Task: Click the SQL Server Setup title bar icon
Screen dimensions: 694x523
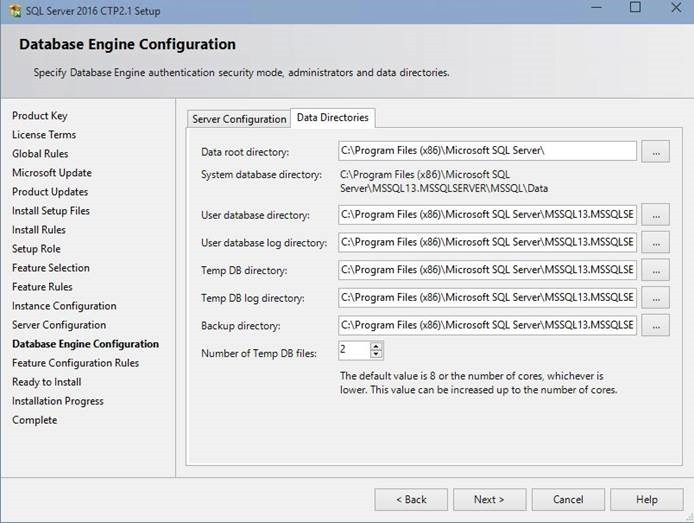Action: (15, 11)
